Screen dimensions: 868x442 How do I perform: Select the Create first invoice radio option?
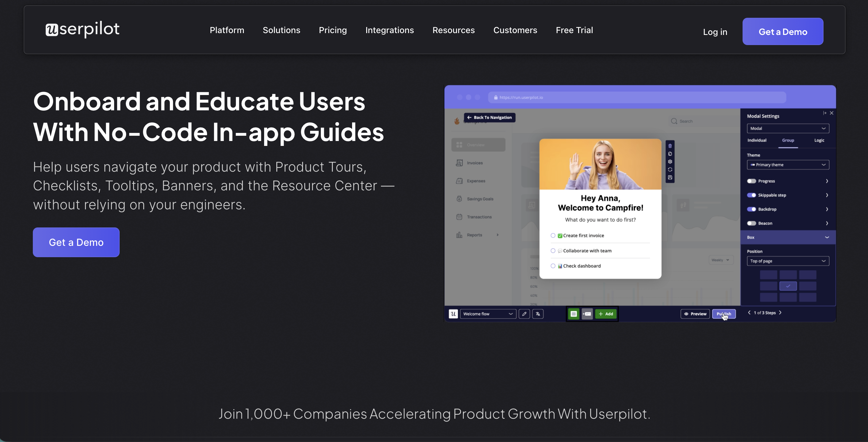tap(553, 235)
